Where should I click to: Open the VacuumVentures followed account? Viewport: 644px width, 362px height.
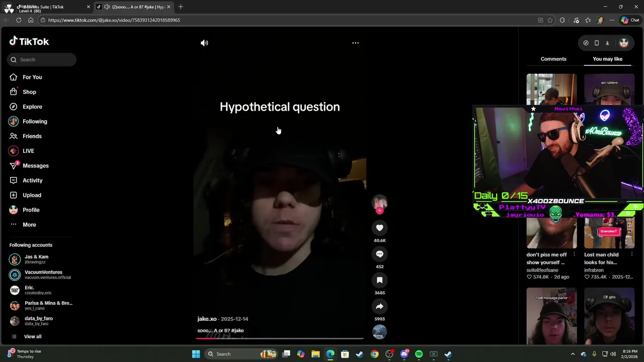tap(41, 275)
